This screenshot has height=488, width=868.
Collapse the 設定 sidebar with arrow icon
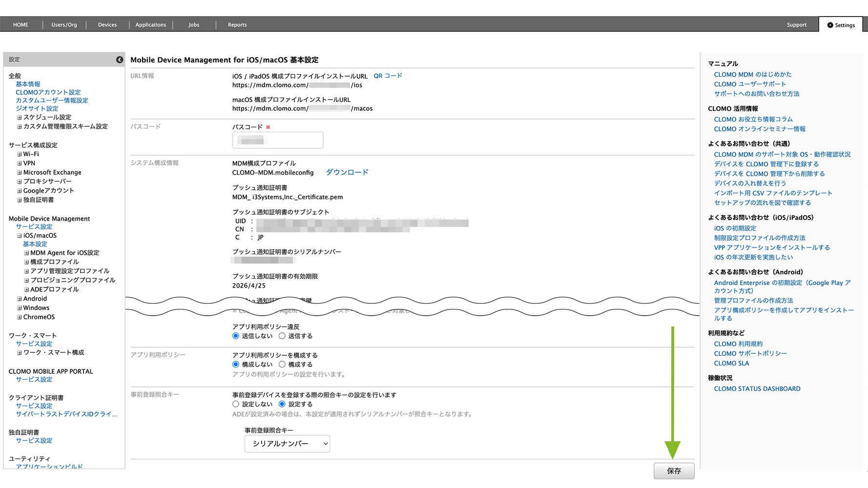coord(120,60)
